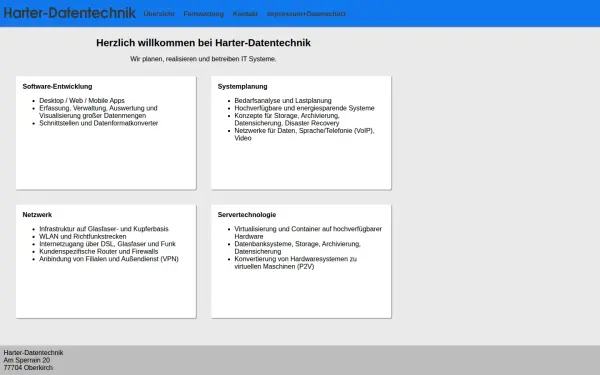Open the Fernwartung navigation item
Image resolution: width=600 pixels, height=375 pixels.
[x=204, y=14]
